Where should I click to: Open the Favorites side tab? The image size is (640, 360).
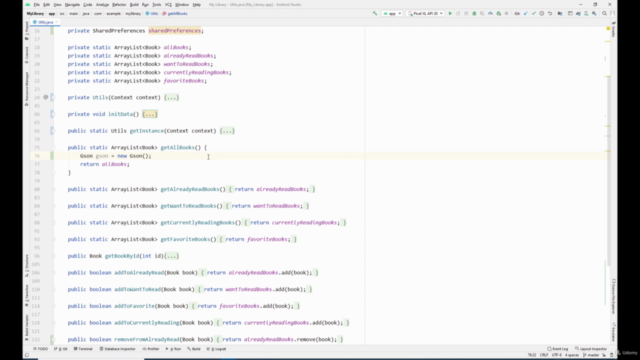pyautogui.click(x=27, y=296)
